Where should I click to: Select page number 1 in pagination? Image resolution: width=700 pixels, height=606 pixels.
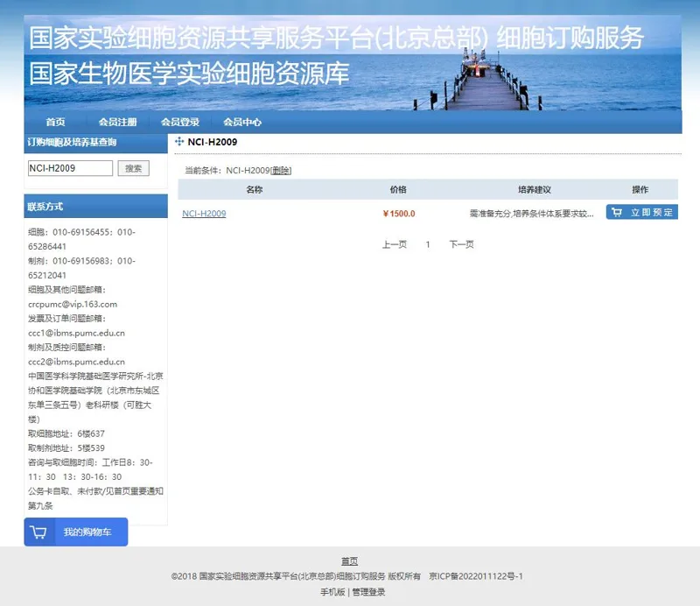pyautogui.click(x=428, y=244)
